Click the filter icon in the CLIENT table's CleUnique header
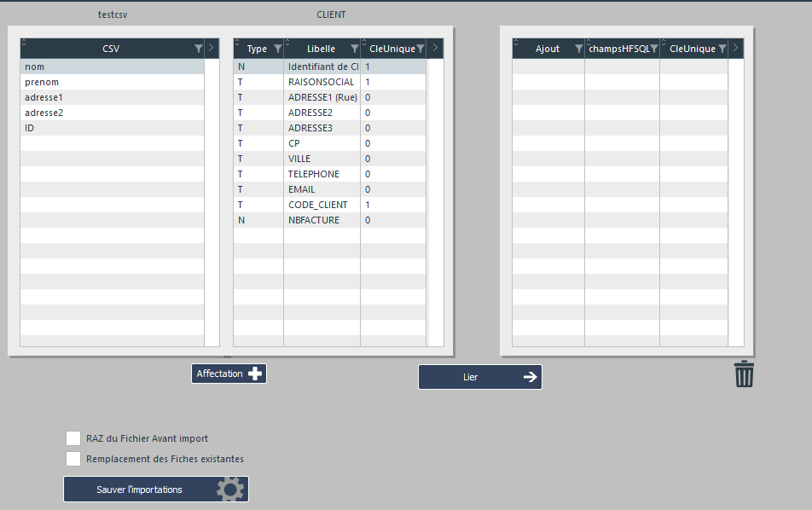The height and width of the screenshot is (510, 812). (420, 49)
